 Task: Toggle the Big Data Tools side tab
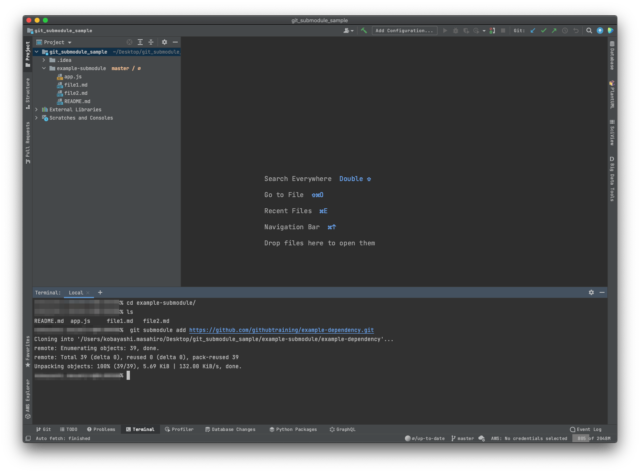click(x=612, y=179)
